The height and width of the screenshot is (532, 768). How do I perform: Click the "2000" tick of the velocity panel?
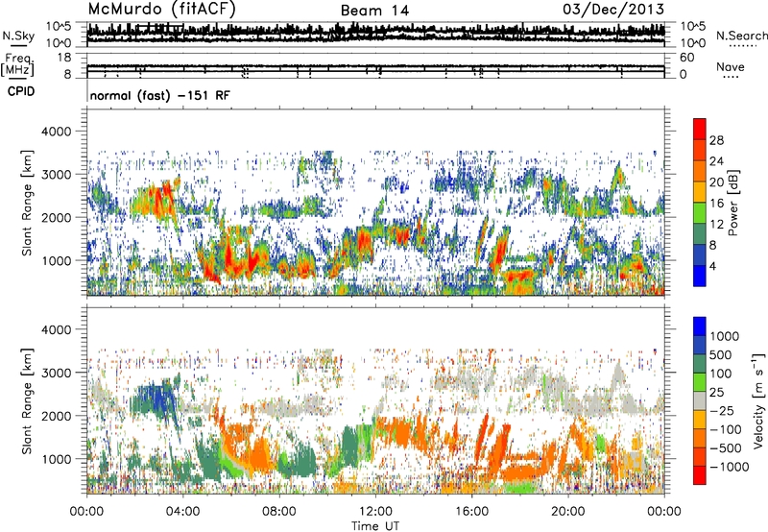pyautogui.click(x=56, y=416)
